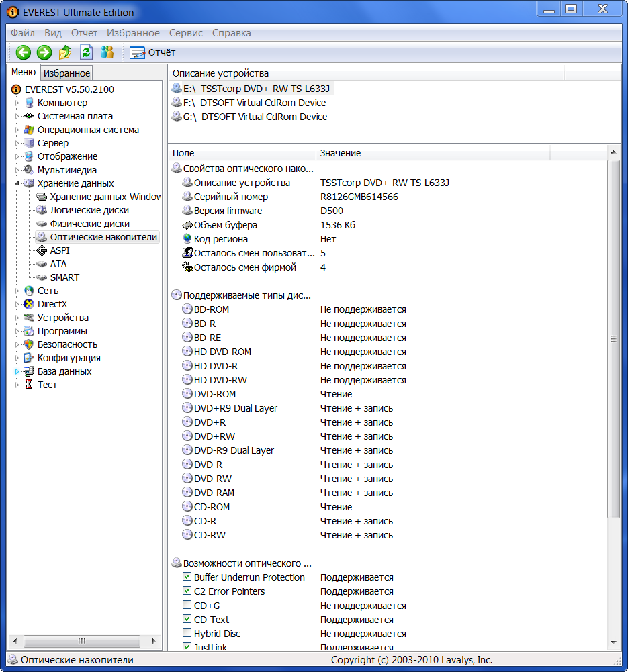Click the Конфигурация icon

(x=29, y=358)
